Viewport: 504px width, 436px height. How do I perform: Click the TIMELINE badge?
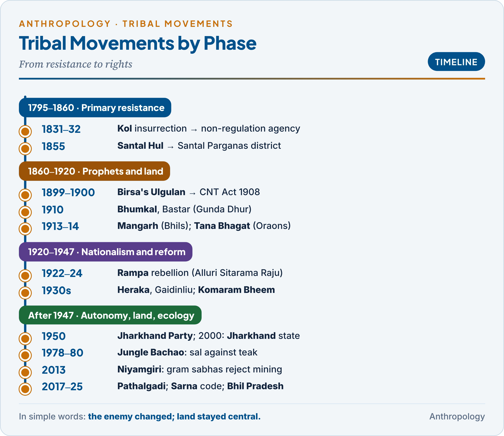click(456, 61)
